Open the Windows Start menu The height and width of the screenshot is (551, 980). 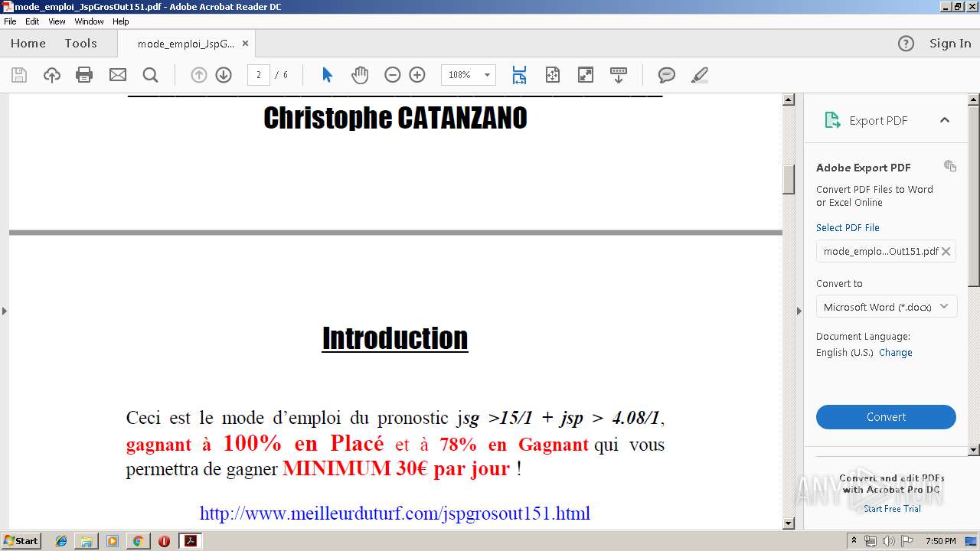[x=21, y=541]
